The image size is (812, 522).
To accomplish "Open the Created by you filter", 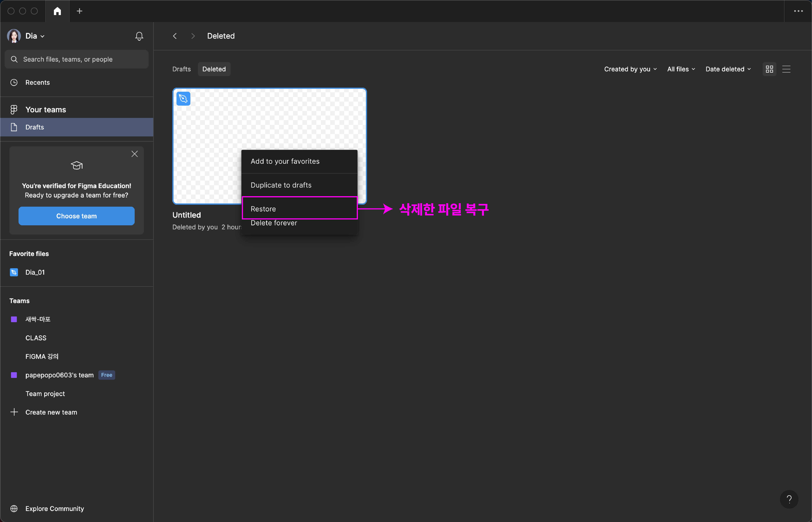I will [630, 69].
